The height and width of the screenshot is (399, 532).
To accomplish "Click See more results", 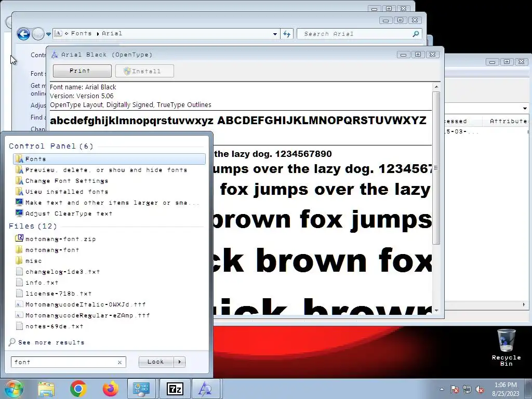I will (47, 342).
